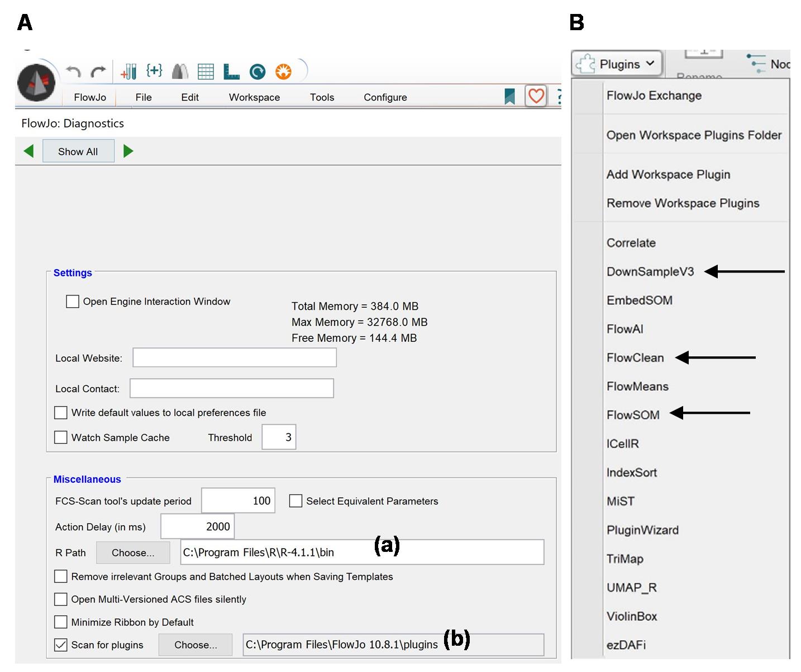Click the puzzle piece Plugins icon

coord(585,64)
